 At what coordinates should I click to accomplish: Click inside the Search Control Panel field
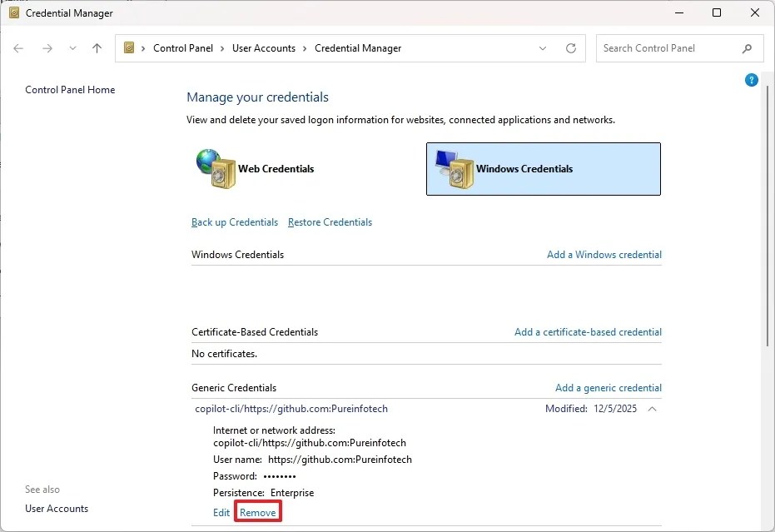click(x=666, y=48)
